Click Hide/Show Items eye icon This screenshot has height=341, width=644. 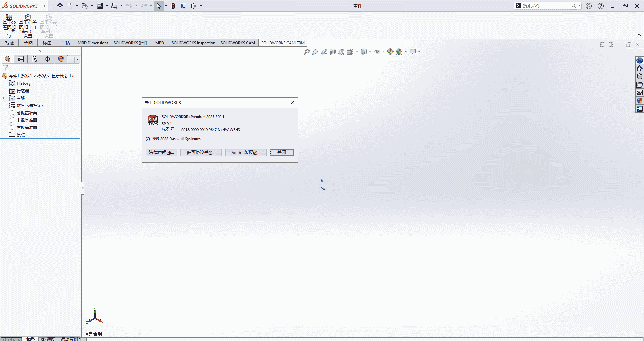(377, 52)
